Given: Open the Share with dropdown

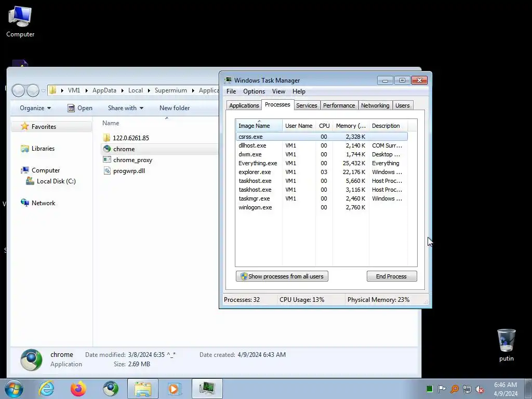Looking at the screenshot, I should (126, 108).
